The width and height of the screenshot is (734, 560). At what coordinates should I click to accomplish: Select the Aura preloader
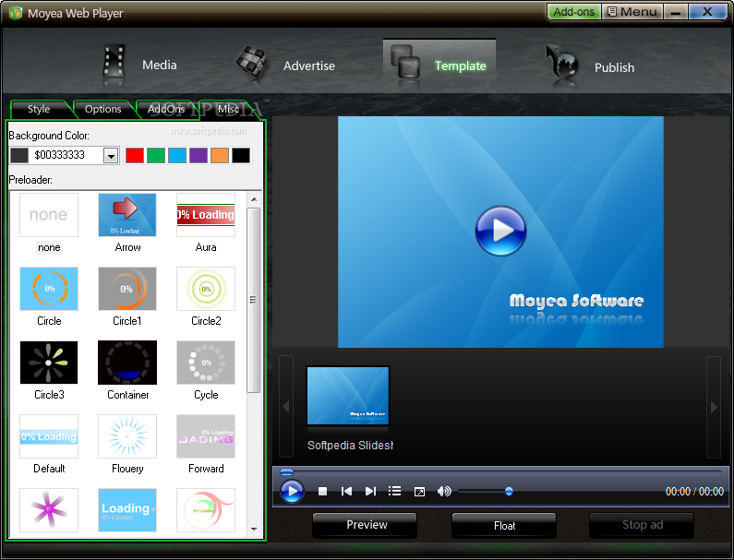coord(206,222)
